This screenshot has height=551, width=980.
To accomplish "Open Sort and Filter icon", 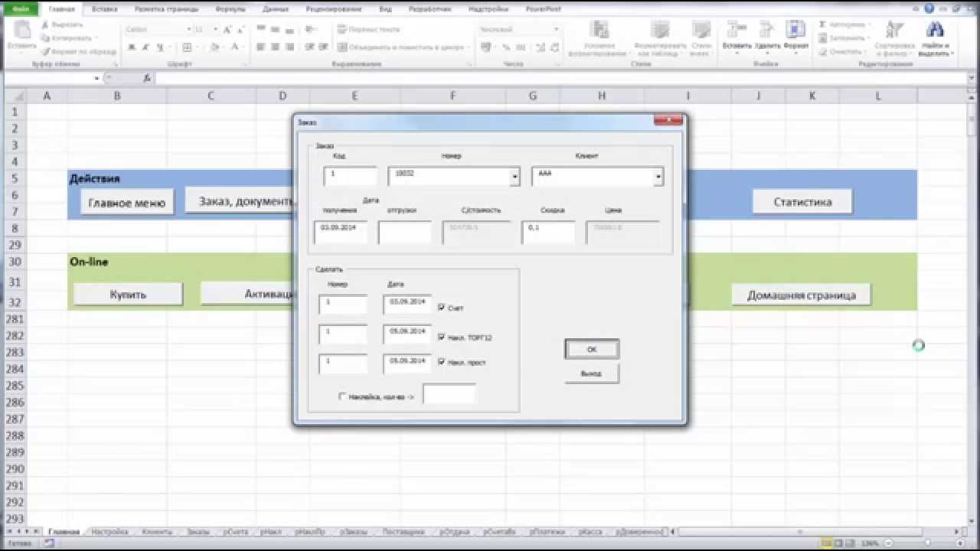I will click(894, 29).
